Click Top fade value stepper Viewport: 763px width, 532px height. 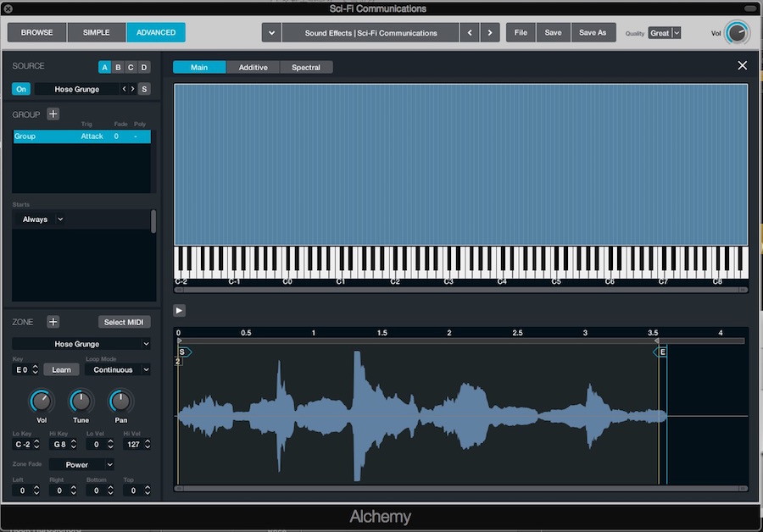tap(148, 490)
